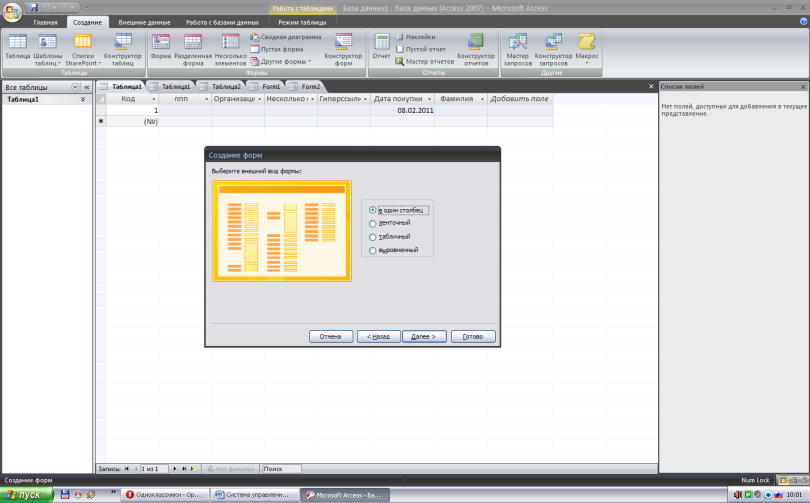810x503 pixels.
Task: Start Мастер отчетов
Action: [425, 61]
